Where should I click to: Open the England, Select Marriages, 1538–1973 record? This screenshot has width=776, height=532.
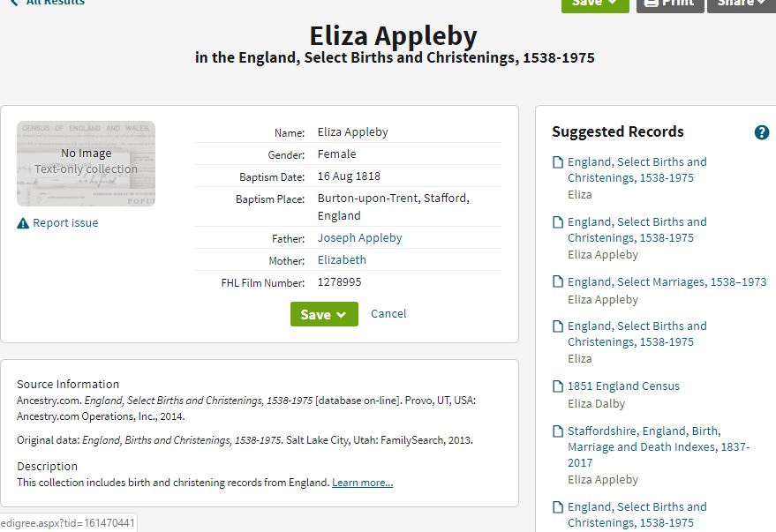667,281
